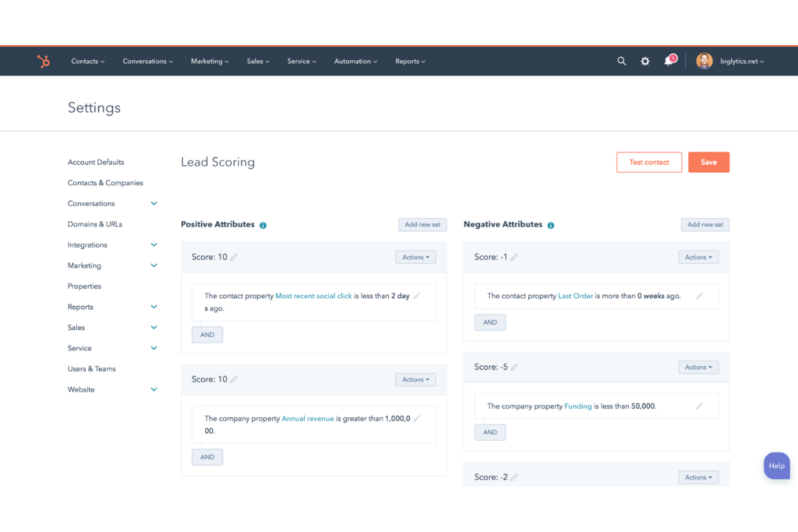
Task: Open notifications via the bell icon
Action: pos(668,61)
